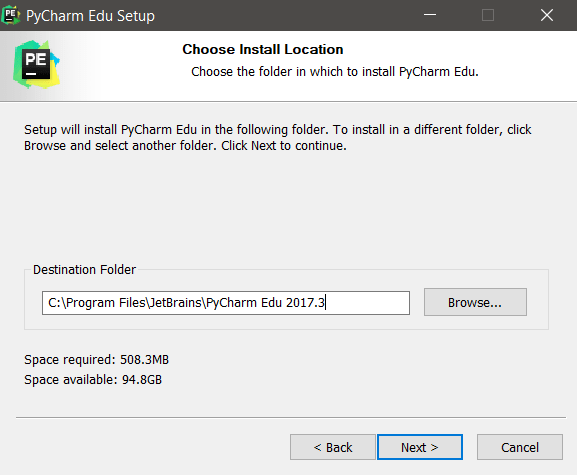
Task: Click the PyCharm Edu icon in the title bar
Action: (11, 15)
